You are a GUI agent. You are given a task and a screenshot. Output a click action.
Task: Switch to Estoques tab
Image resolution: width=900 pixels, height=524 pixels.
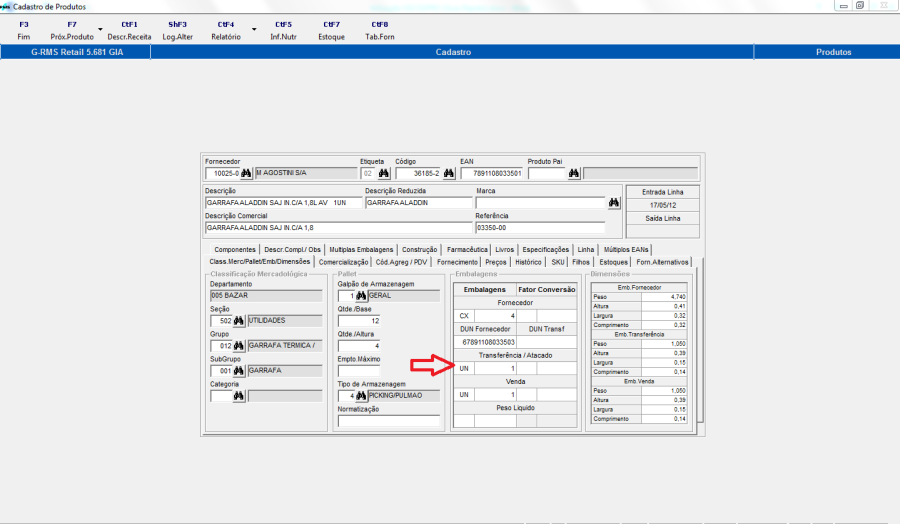(614, 262)
